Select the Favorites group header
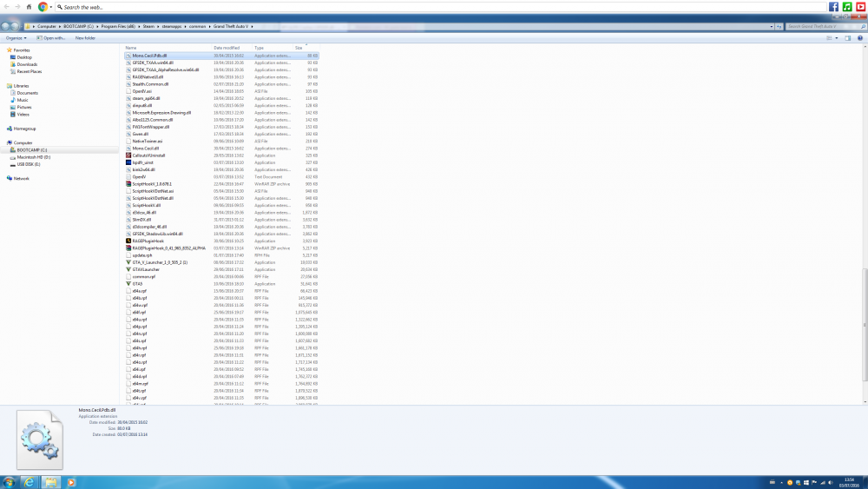 pyautogui.click(x=17, y=50)
